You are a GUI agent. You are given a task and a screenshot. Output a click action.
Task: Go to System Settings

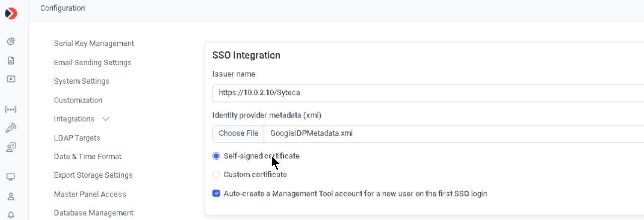81,81
